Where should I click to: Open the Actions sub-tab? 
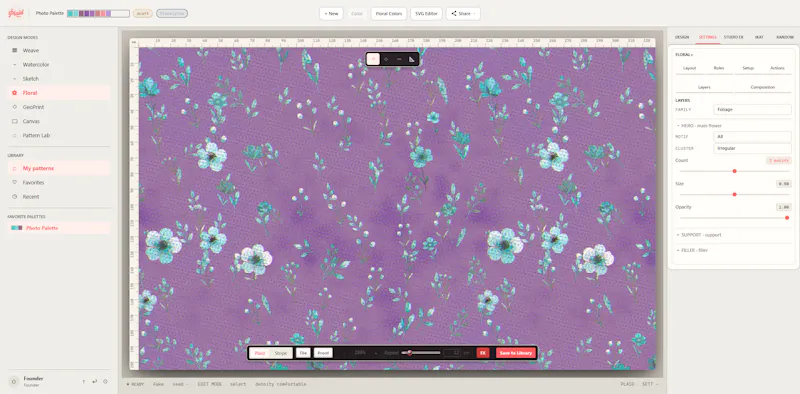pyautogui.click(x=777, y=68)
